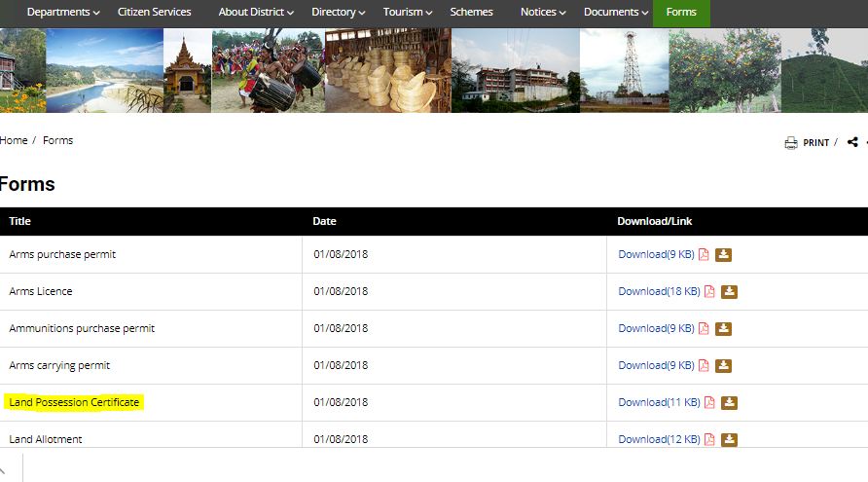Click the PDF icon for Ammunitions purchase permit
Screen dimensions: 868x482
(704, 329)
